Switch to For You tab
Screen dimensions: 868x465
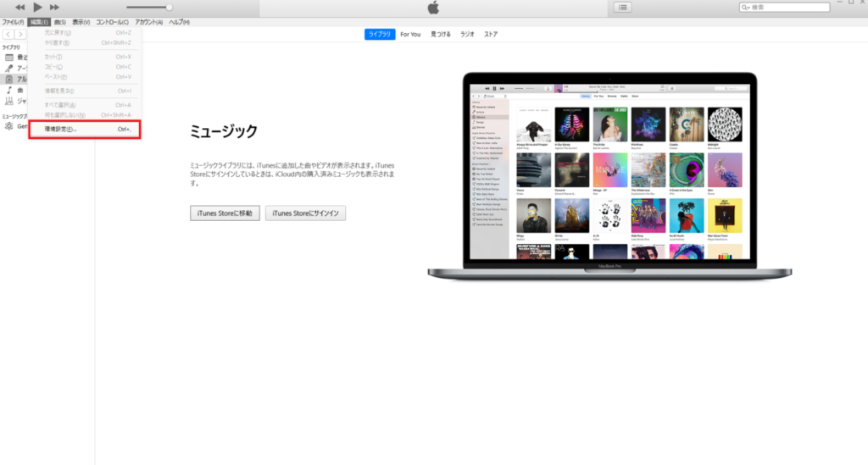point(410,34)
